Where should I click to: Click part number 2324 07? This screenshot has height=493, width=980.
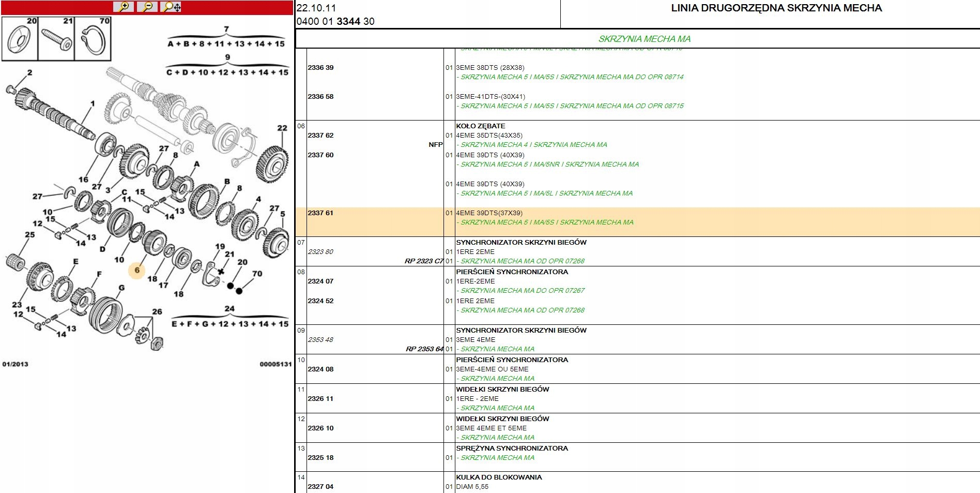click(320, 281)
